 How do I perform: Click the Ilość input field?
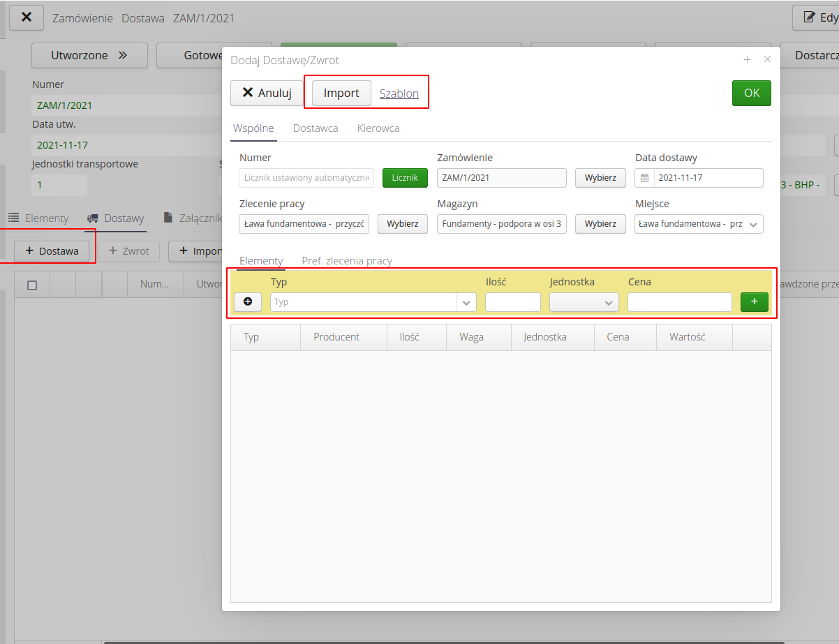click(x=512, y=301)
